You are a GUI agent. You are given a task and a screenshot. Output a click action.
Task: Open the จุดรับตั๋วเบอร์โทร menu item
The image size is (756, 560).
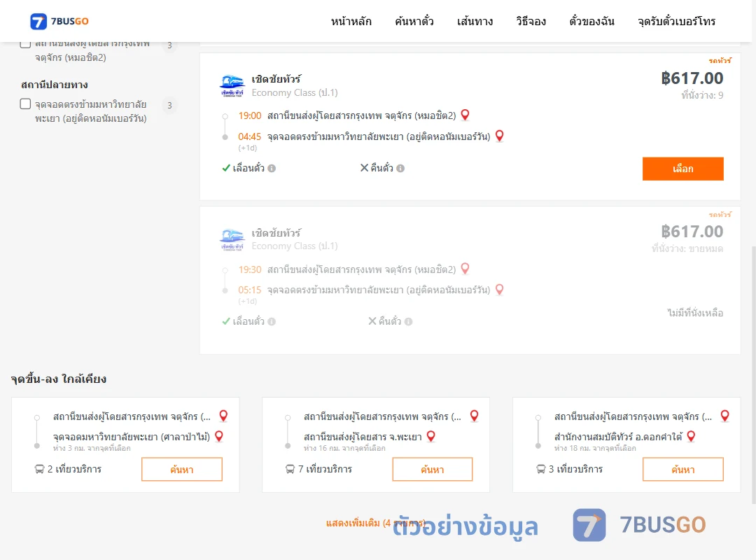(676, 21)
